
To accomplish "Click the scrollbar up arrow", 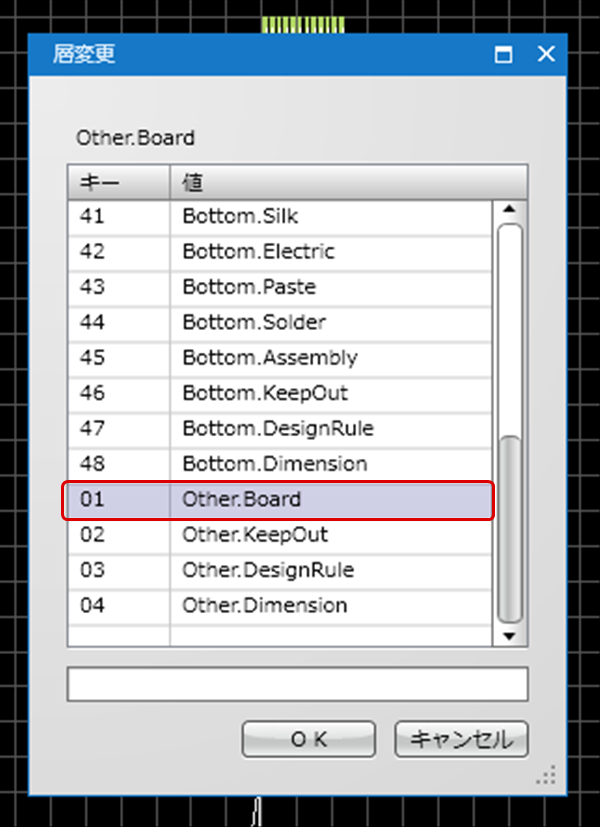I will 509,209.
